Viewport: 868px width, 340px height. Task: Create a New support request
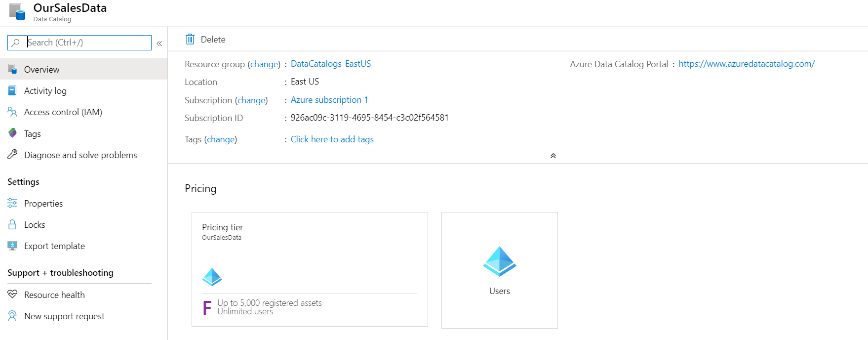point(84,316)
